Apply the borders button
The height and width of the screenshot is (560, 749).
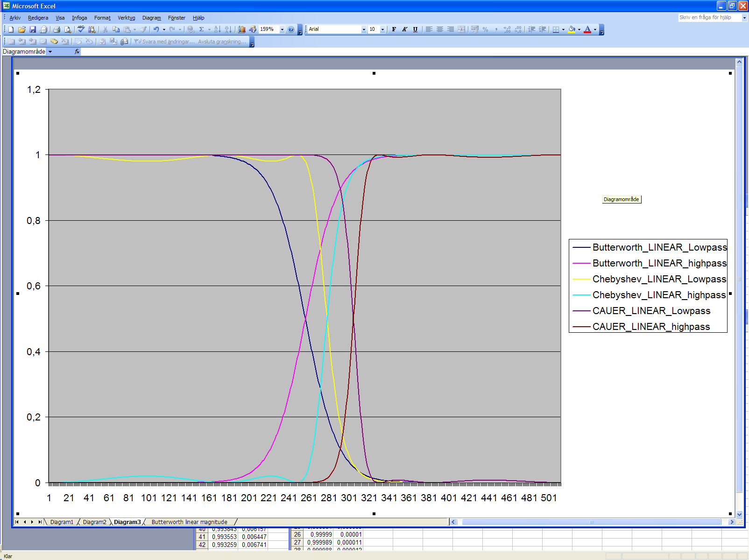pos(556,29)
